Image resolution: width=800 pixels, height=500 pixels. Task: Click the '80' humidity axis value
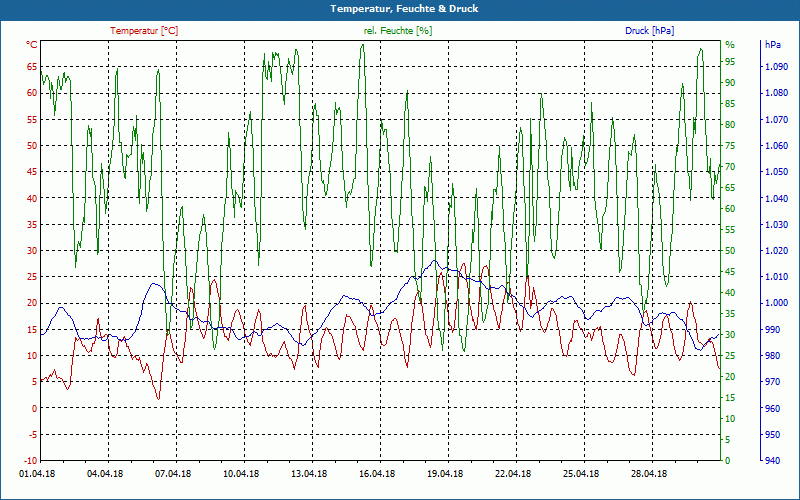730,124
